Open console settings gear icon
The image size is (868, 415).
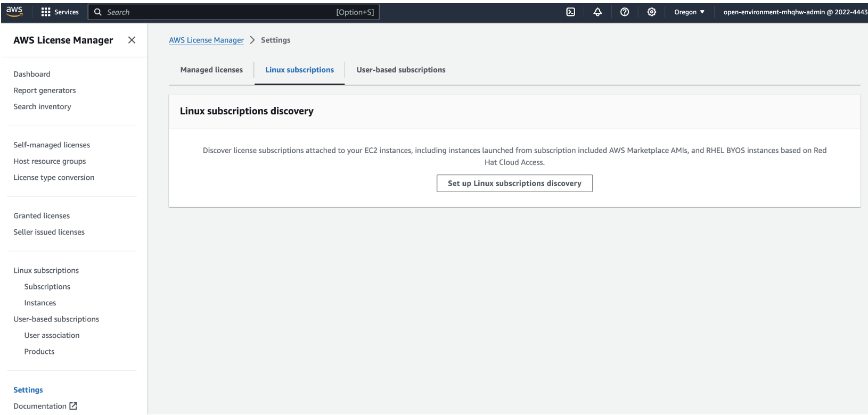coord(652,12)
